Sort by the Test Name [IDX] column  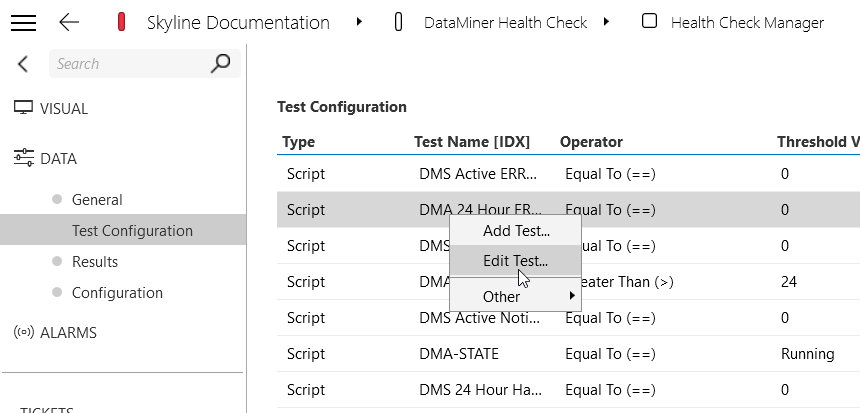[x=472, y=142]
